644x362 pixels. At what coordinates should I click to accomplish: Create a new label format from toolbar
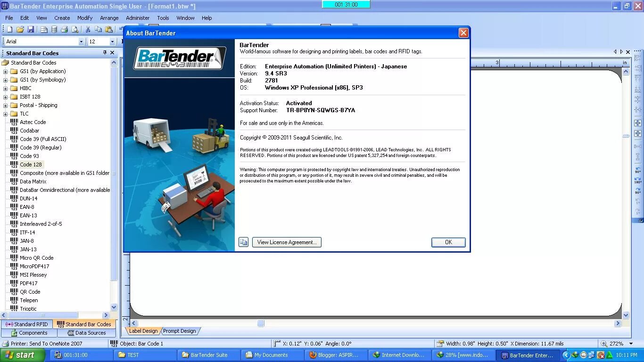[9, 29]
